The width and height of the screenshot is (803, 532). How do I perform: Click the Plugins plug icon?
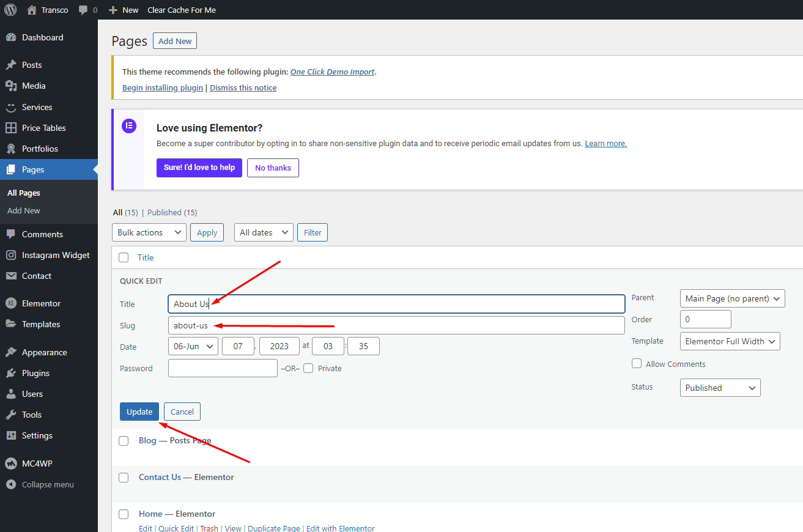(10, 373)
